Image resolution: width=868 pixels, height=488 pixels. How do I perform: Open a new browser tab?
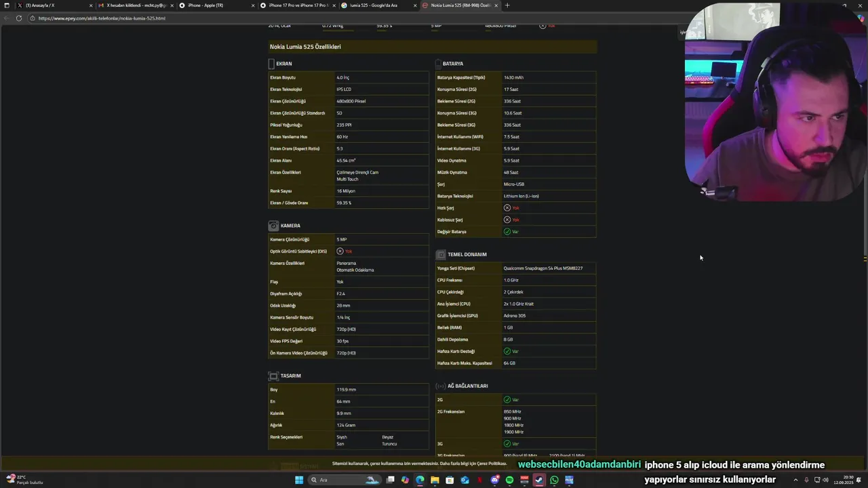point(507,5)
